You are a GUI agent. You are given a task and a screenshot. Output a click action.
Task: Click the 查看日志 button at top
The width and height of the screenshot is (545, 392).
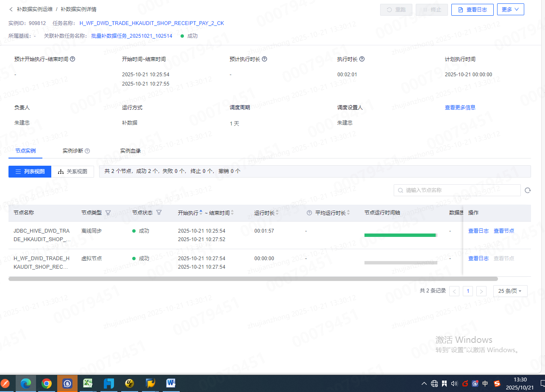click(x=472, y=9)
